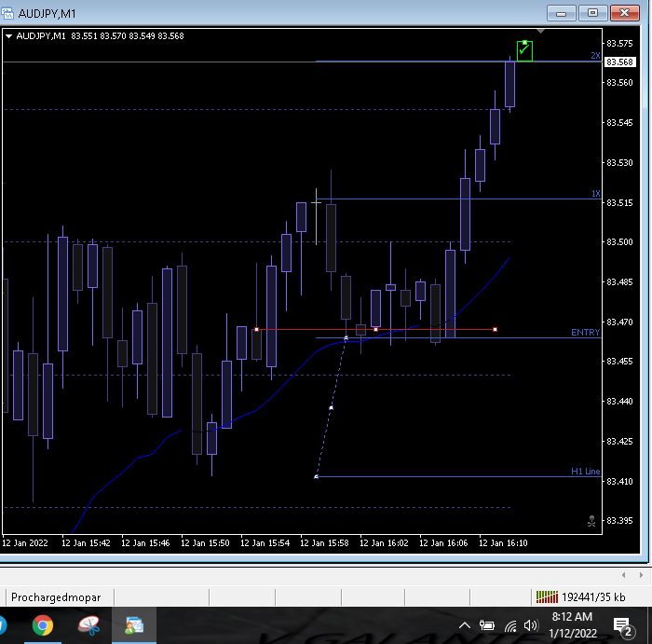Image resolution: width=652 pixels, height=644 pixels.
Task: Minimize the AUDJPY,M1 chart window
Action: click(x=562, y=13)
